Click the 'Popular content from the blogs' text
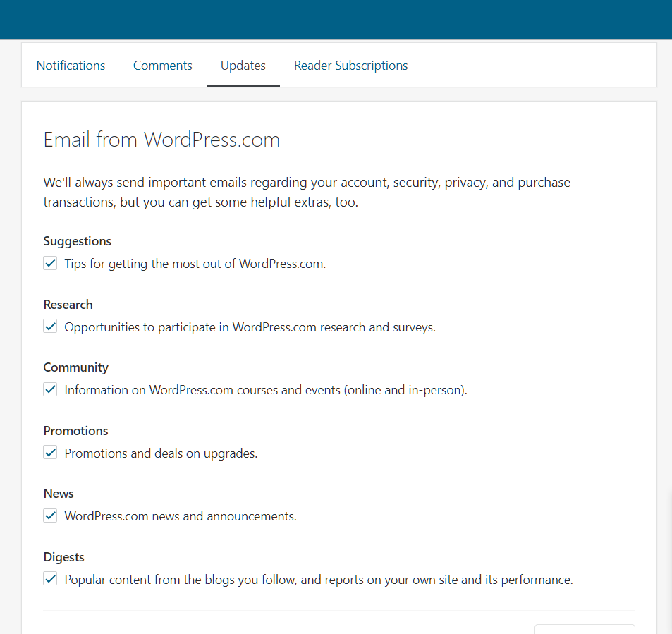This screenshot has height=634, width=672. tap(318, 580)
